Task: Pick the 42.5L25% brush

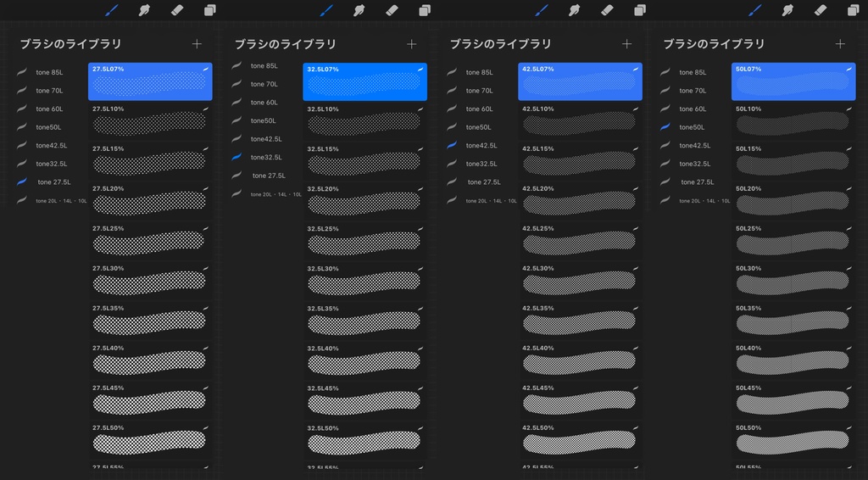Action: pos(580,241)
